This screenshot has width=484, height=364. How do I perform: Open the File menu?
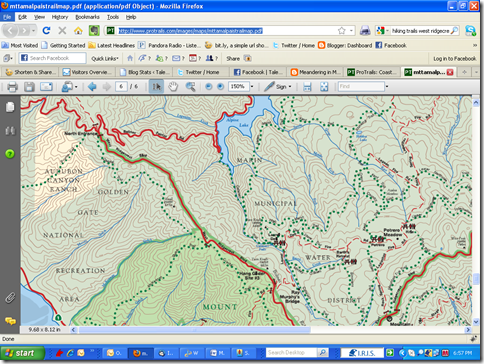click(x=7, y=17)
